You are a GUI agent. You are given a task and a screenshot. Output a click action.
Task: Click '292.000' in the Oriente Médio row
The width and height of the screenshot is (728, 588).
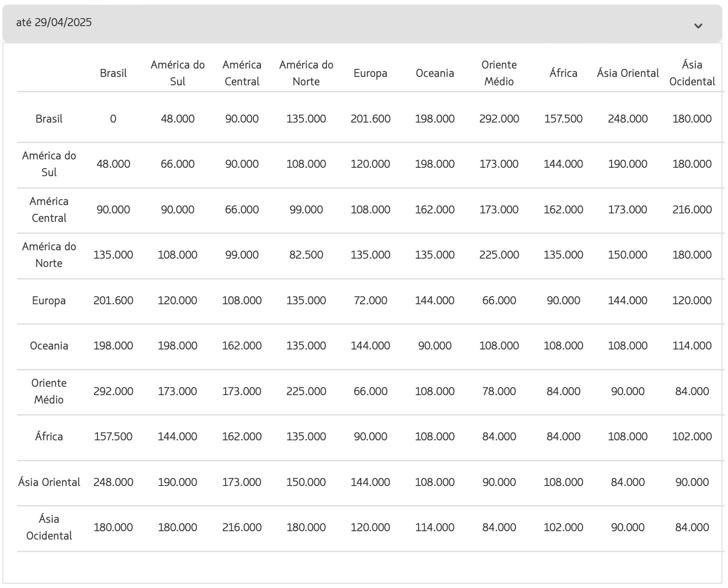113,391
